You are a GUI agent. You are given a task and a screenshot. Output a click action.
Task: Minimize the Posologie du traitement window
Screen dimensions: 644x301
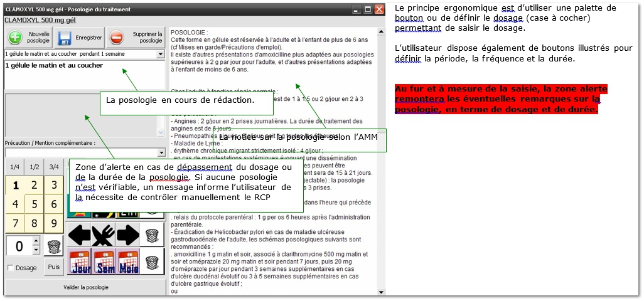tap(357, 9)
